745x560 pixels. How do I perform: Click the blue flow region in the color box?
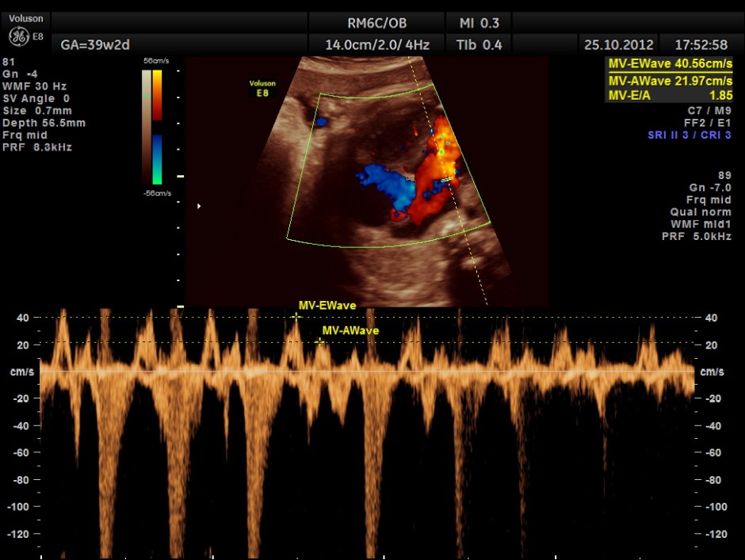coord(379,178)
